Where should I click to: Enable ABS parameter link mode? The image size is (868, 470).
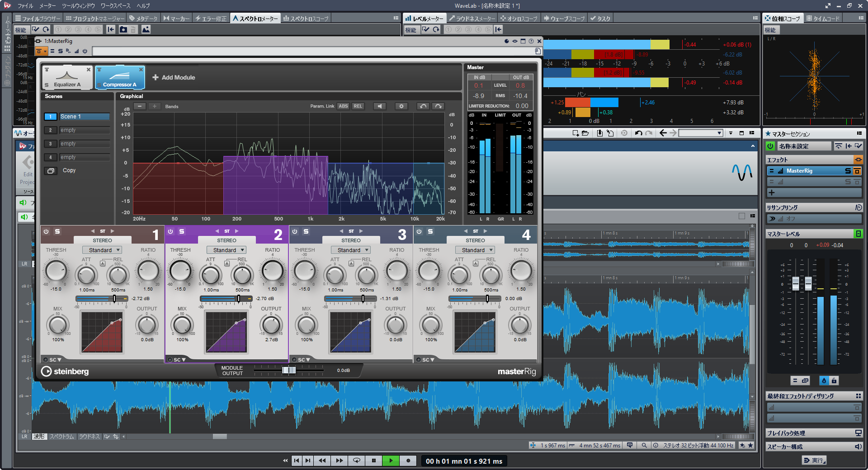343,106
